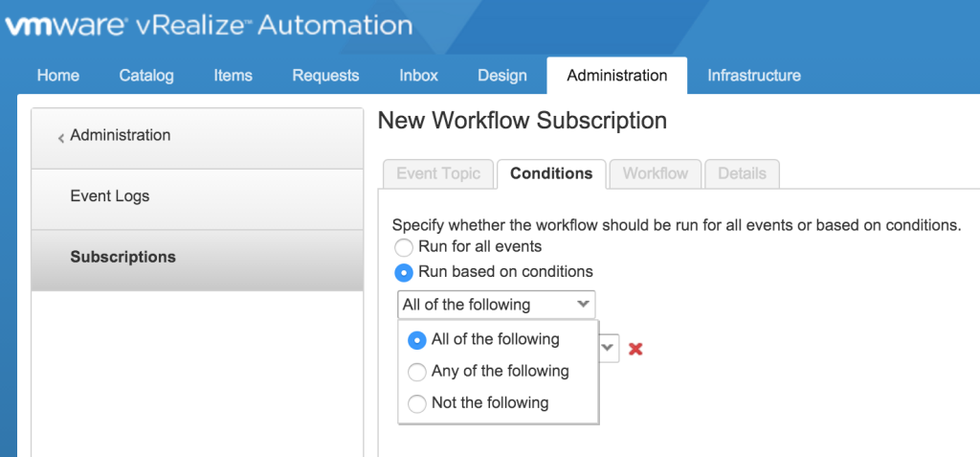
Task: Select Run based on conditions radio button
Action: coord(404,272)
